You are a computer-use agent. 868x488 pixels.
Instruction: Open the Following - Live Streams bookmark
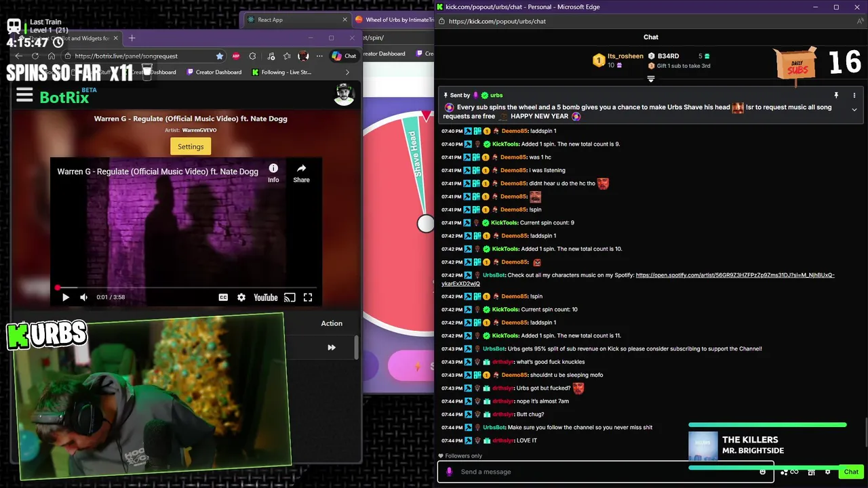(281, 72)
